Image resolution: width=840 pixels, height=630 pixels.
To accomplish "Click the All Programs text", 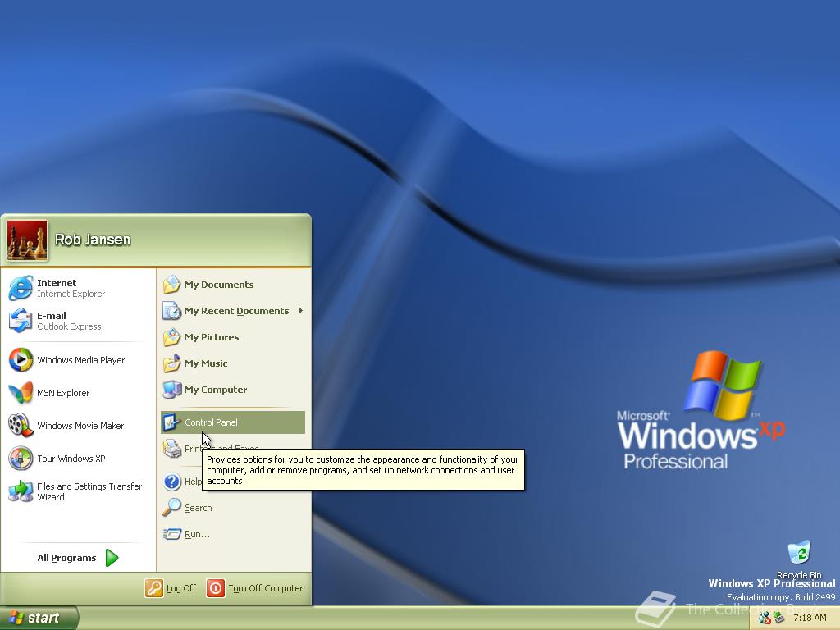I will click(66, 558).
